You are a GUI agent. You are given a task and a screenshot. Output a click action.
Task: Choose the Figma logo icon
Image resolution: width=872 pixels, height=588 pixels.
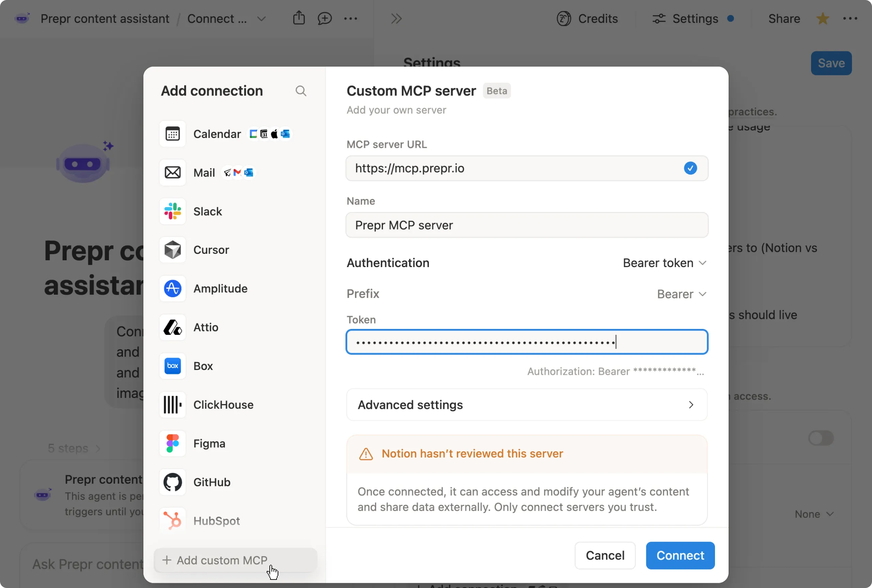172,443
